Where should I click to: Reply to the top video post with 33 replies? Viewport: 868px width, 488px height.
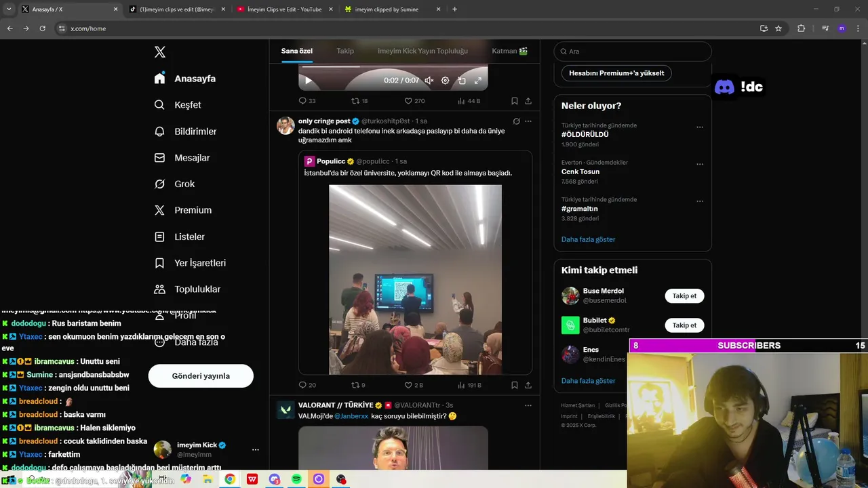[307, 101]
